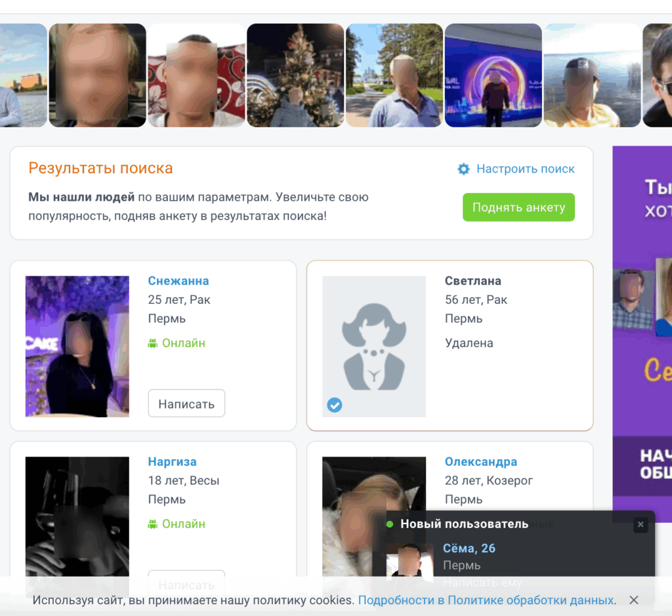Click the green dot in new user popup
The height and width of the screenshot is (616, 672).
(x=390, y=524)
